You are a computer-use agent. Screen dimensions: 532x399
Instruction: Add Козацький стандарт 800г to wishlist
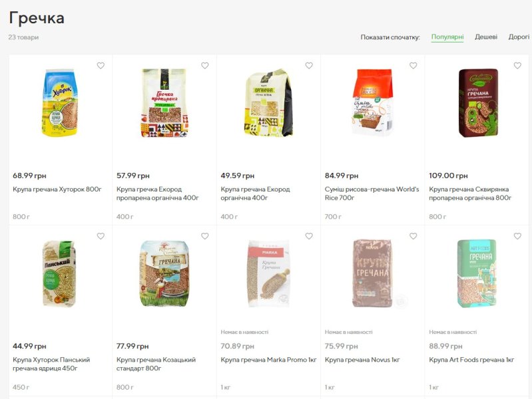(x=205, y=236)
